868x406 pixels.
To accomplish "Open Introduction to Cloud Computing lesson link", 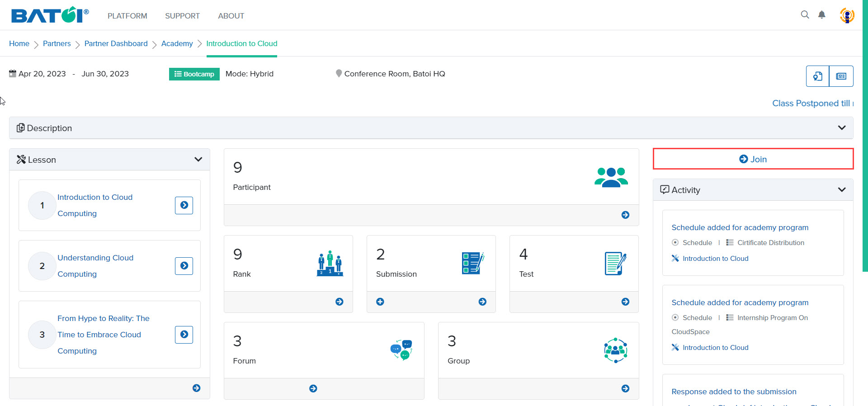I will click(95, 205).
